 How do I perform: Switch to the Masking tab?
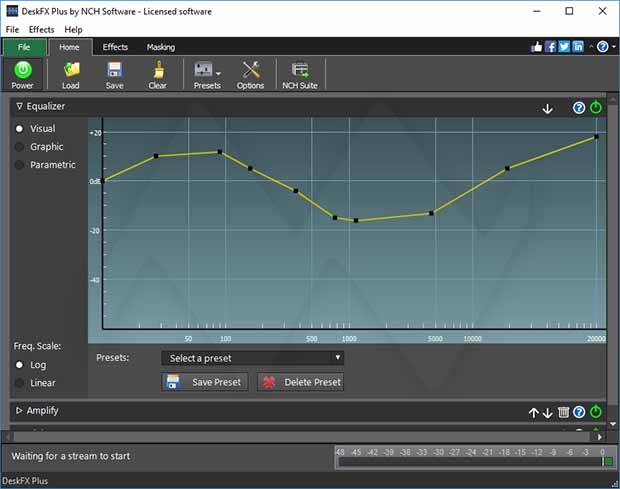(161, 47)
